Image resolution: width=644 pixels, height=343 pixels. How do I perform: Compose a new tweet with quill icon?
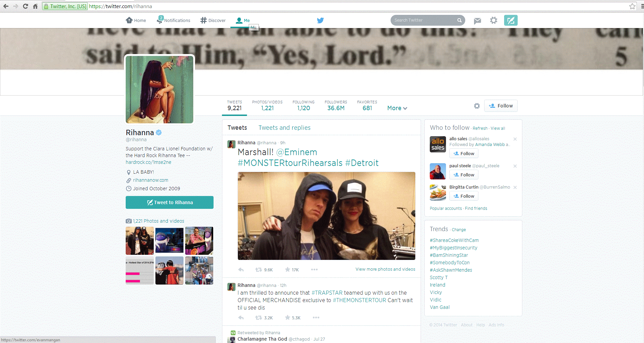tap(511, 20)
